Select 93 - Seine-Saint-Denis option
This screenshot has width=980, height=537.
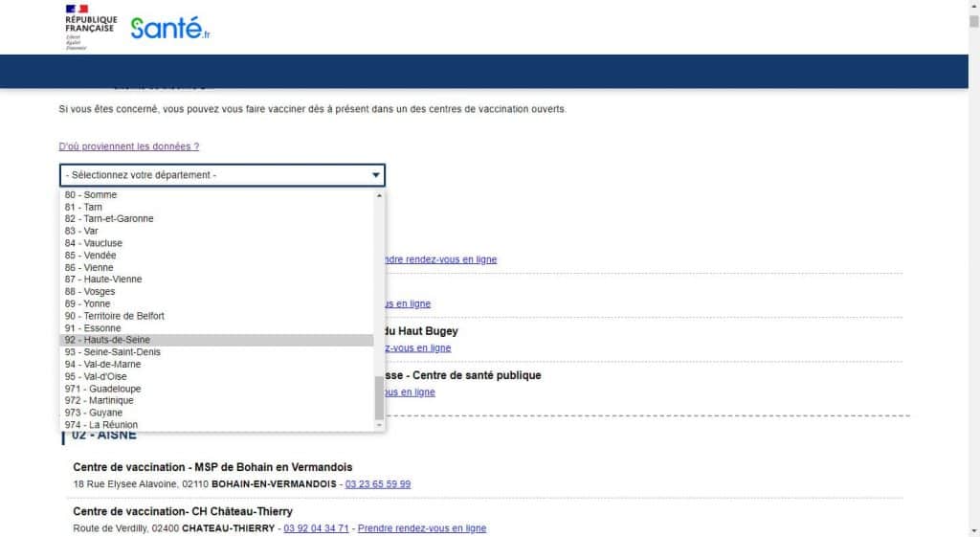pos(216,352)
